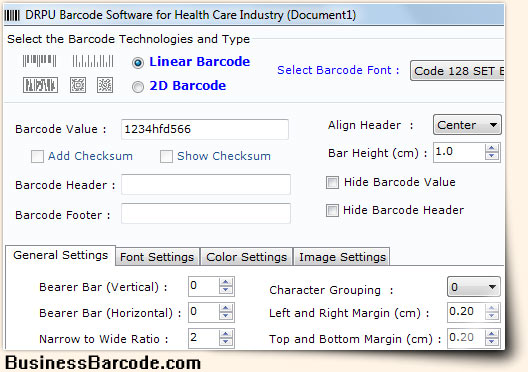Select the Linear Barcode radio button
The width and height of the screenshot is (528, 372).
[x=138, y=63]
